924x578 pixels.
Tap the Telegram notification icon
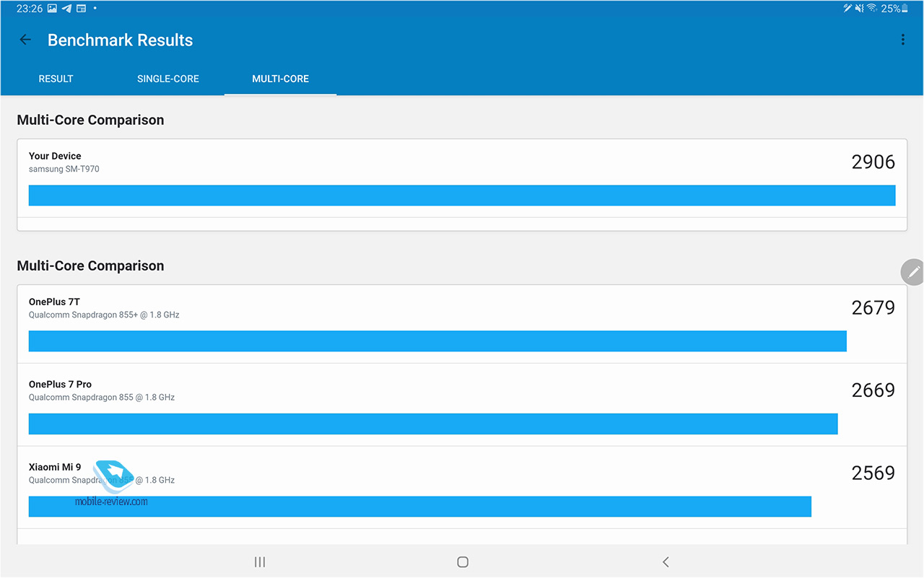[66, 9]
